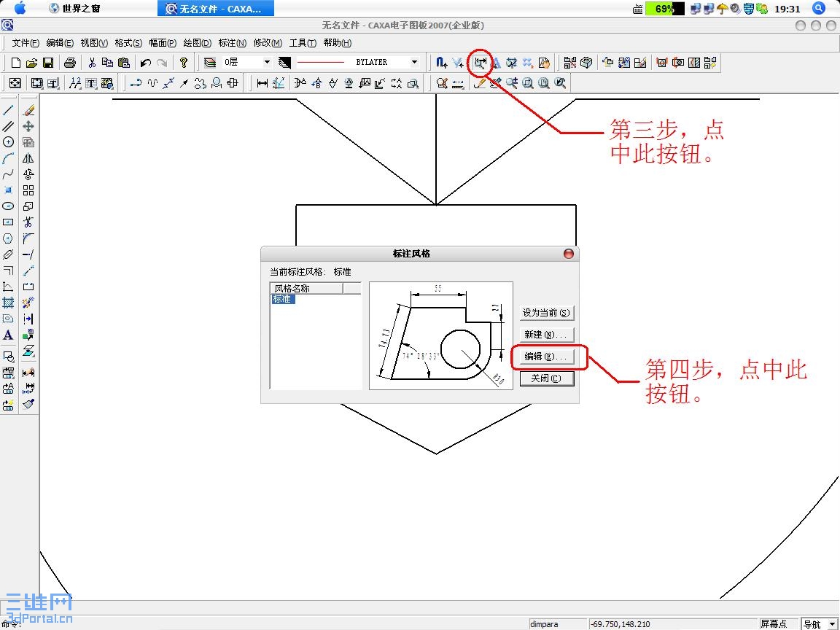Open the 修改(M) menu
The image size is (840, 630).
tap(268, 43)
